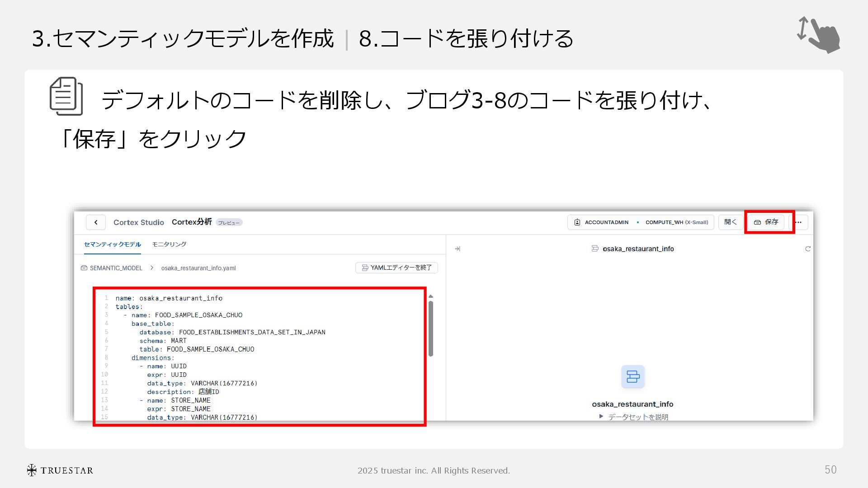Click the Cortex Studio breadcrumb link

pos(139,222)
